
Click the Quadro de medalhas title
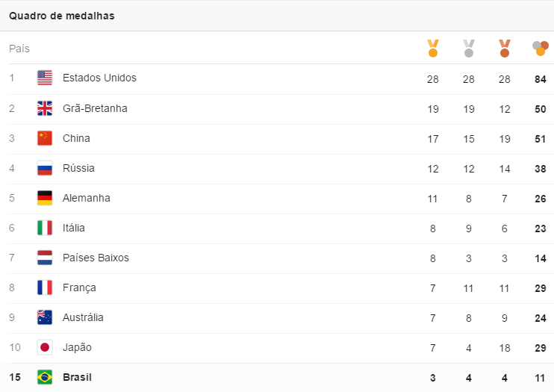[62, 16]
